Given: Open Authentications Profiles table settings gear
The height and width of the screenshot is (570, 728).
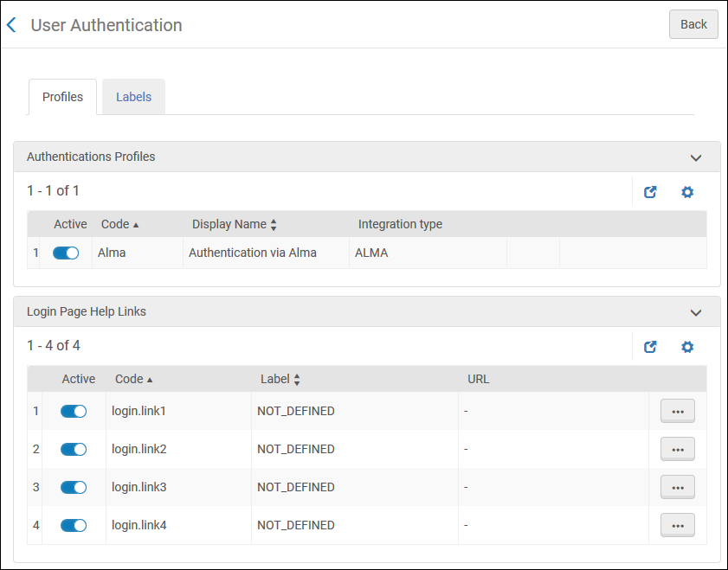Looking at the screenshot, I should click(x=687, y=192).
